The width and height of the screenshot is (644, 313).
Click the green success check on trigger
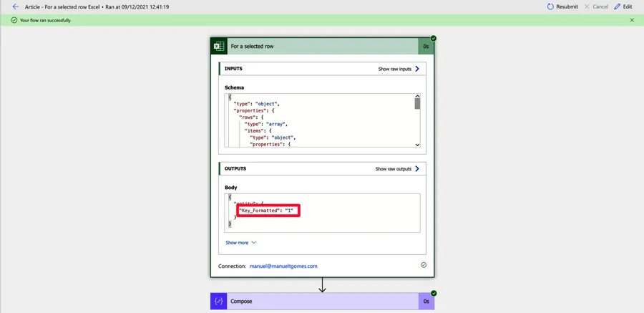point(434,38)
